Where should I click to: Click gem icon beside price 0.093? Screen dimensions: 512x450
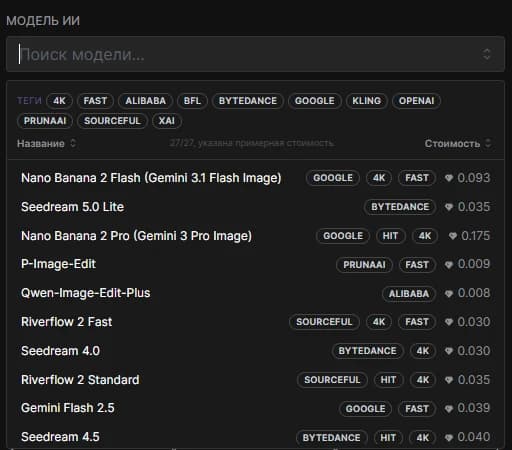coord(449,178)
